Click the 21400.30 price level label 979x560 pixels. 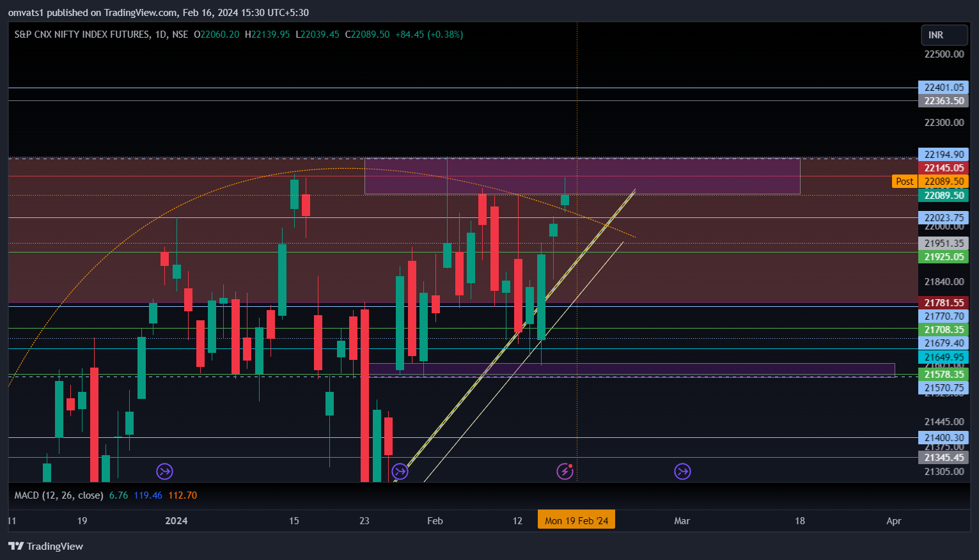[943, 438]
